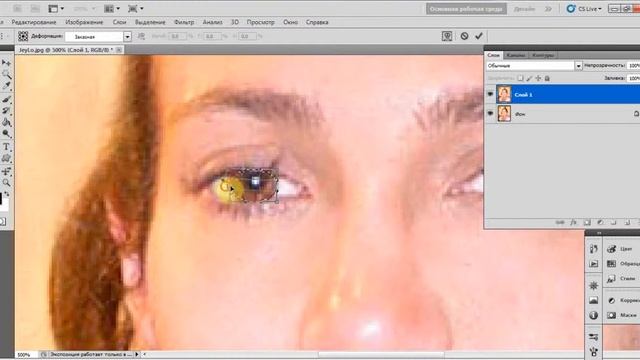
Task: Open the Образцы (Swatches) panel
Action: tap(622, 264)
